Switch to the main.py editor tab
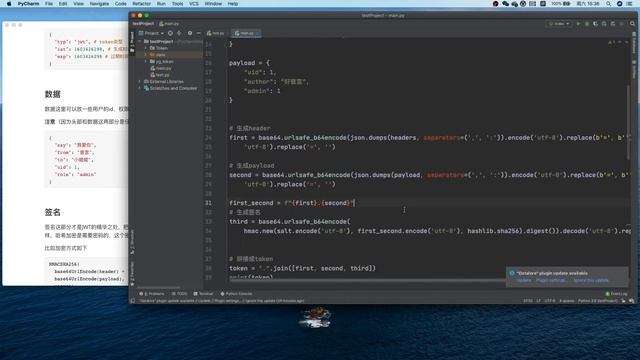640x360 pixels. click(x=246, y=33)
